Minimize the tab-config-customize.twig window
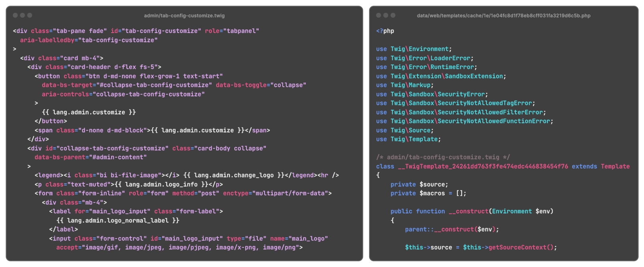Viewport: 644px width, 267px height. 22,15
